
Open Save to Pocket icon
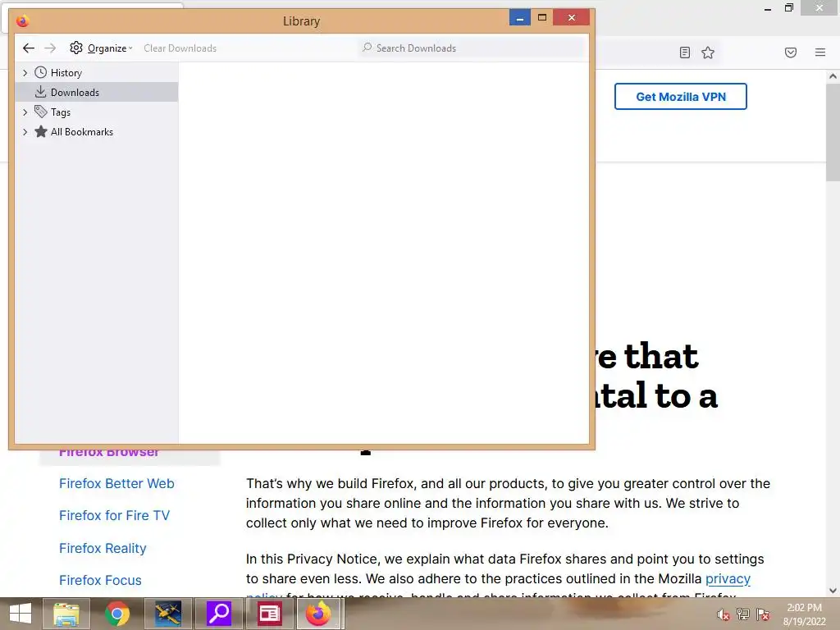[791, 52]
